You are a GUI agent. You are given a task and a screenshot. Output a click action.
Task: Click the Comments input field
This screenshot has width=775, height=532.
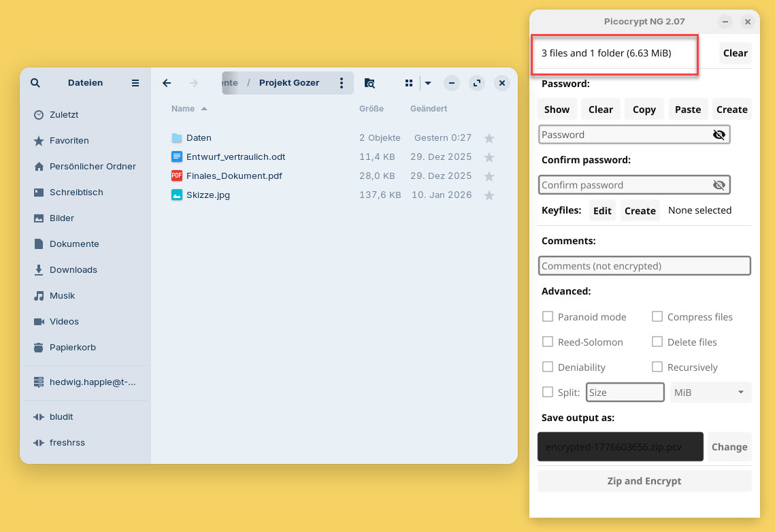tap(644, 266)
